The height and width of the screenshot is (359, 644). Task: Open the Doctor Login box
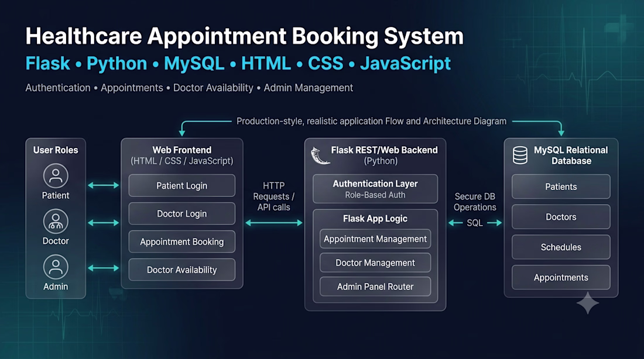[x=182, y=214]
